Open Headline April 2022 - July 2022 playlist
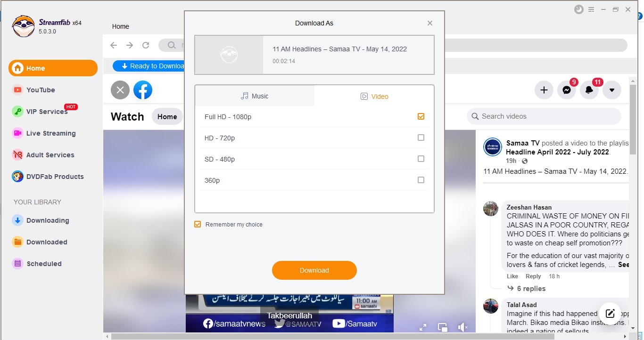The height and width of the screenshot is (340, 644). coord(557,152)
